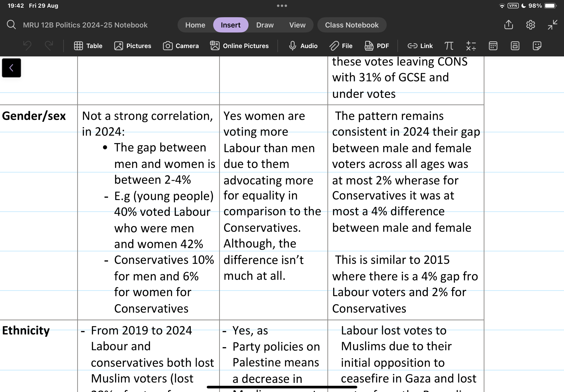This screenshot has width=564, height=392.
Task: Insert Online Pictures
Action: point(239,46)
